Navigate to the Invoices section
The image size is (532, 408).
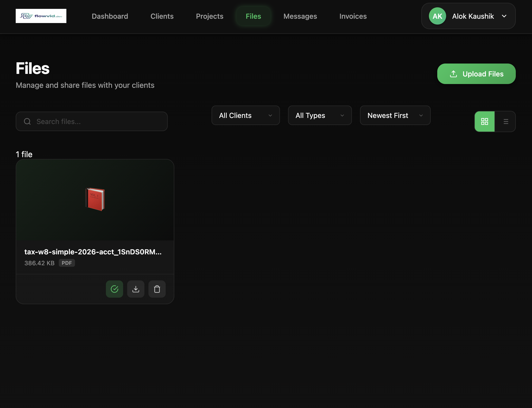353,16
